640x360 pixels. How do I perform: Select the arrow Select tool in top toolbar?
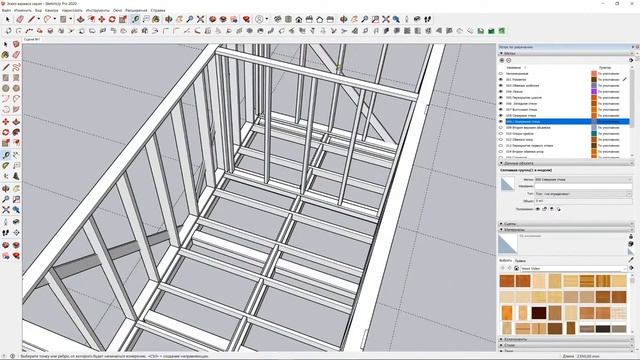point(7,19)
